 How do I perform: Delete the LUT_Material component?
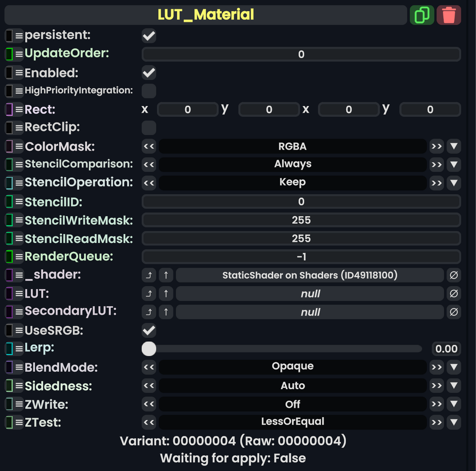coord(449,15)
